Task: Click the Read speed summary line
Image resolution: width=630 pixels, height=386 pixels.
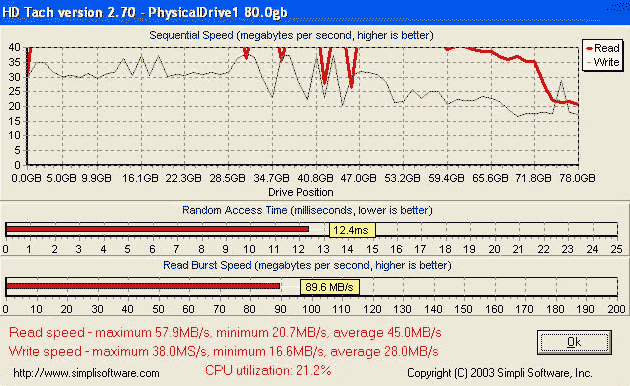Action: pyautogui.click(x=225, y=333)
